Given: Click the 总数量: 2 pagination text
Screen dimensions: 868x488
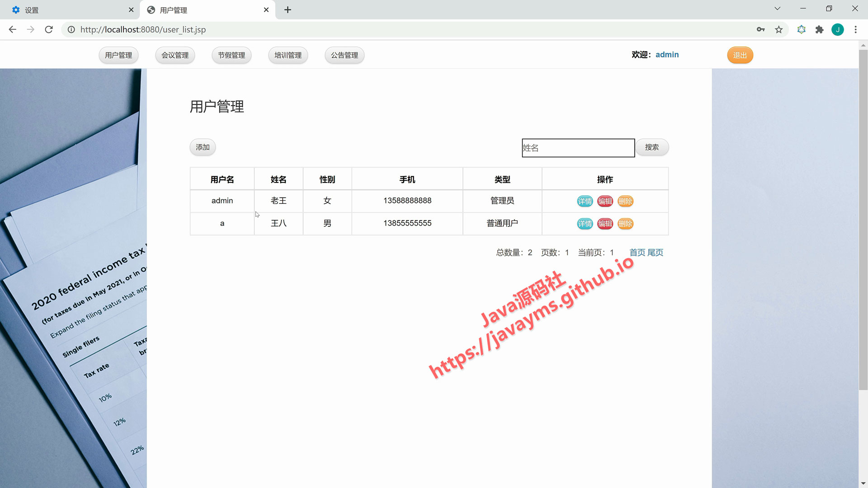Looking at the screenshot, I should tap(514, 253).
